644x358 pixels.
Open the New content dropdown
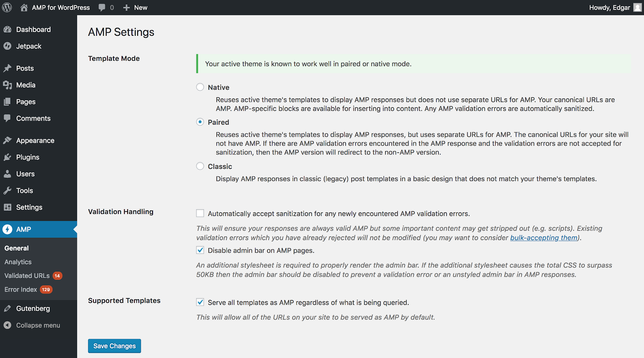(135, 8)
